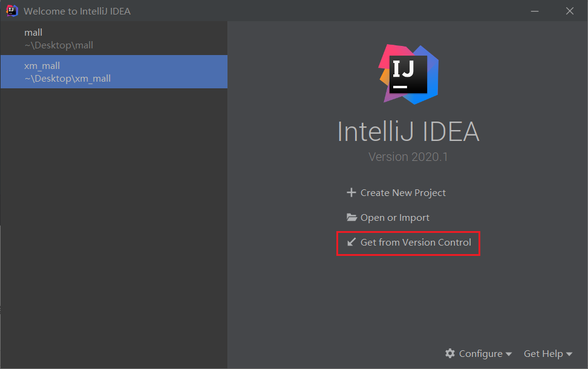Click the Configure gear icon
This screenshot has height=369, width=588.
point(450,353)
